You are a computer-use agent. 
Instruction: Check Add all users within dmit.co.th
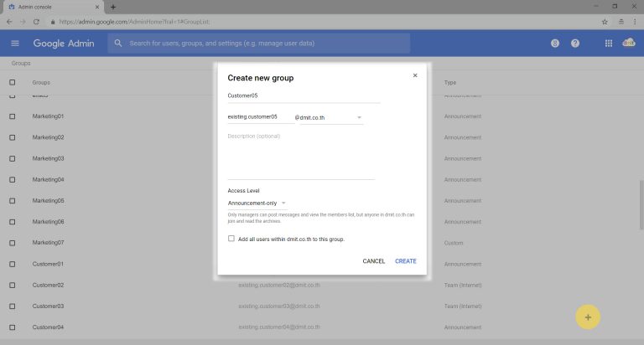coord(231,239)
